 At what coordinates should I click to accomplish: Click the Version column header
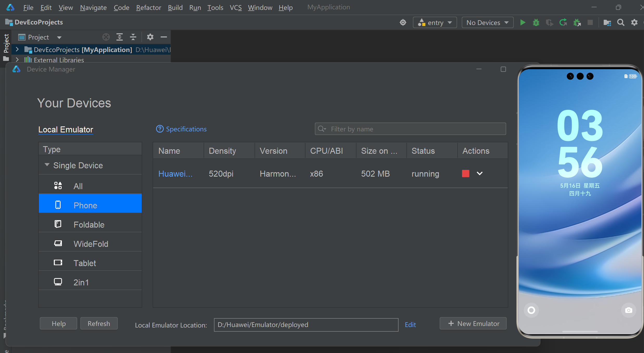tap(280, 151)
